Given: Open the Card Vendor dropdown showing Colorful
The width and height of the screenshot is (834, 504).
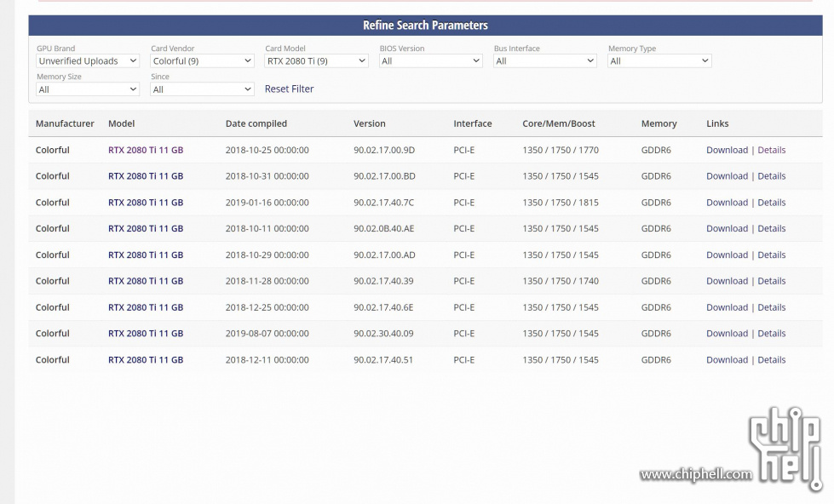Looking at the screenshot, I should (x=202, y=61).
